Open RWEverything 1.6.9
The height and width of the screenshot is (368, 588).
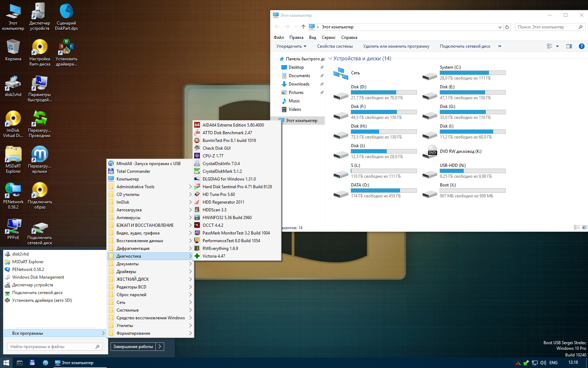237,248
